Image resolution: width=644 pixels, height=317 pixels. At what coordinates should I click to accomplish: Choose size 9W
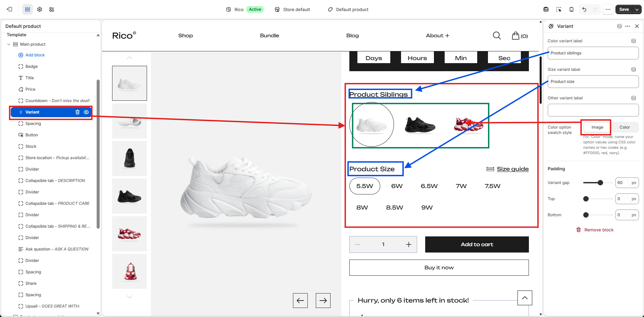tap(427, 208)
